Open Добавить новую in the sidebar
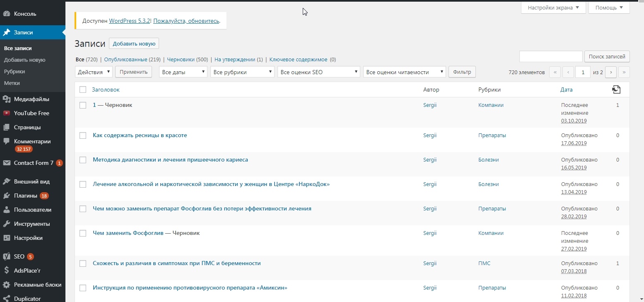 [25, 60]
